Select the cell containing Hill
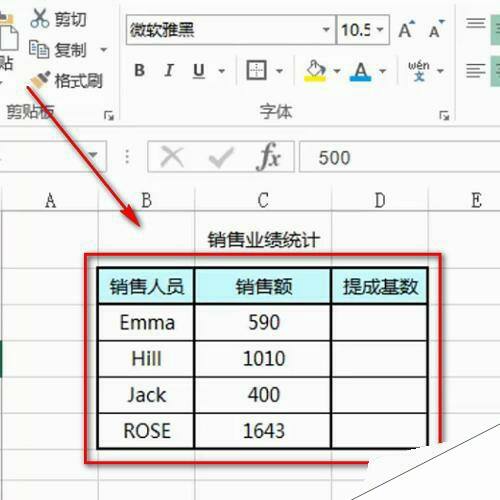The height and width of the screenshot is (500, 500). coord(146,359)
